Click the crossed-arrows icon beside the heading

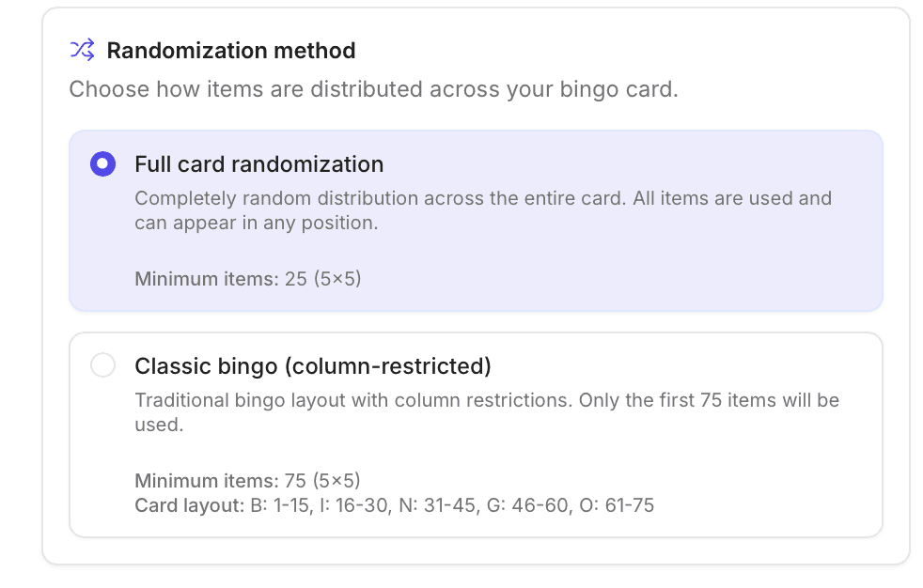point(82,51)
